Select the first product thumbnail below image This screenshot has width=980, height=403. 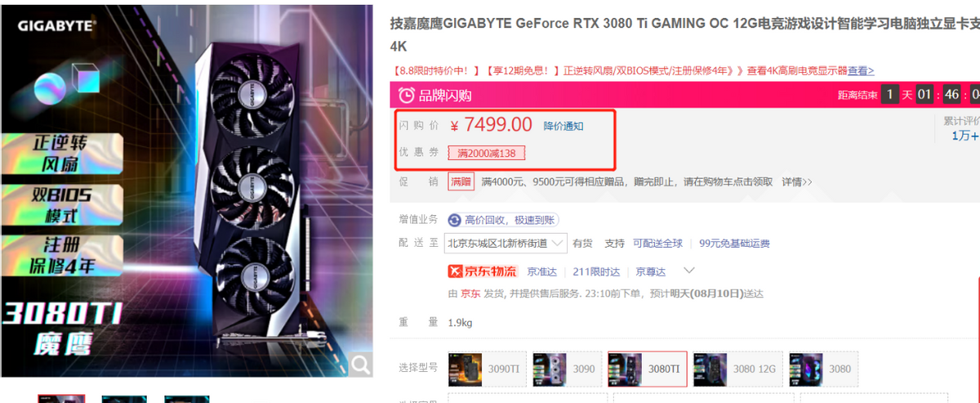coord(61,399)
